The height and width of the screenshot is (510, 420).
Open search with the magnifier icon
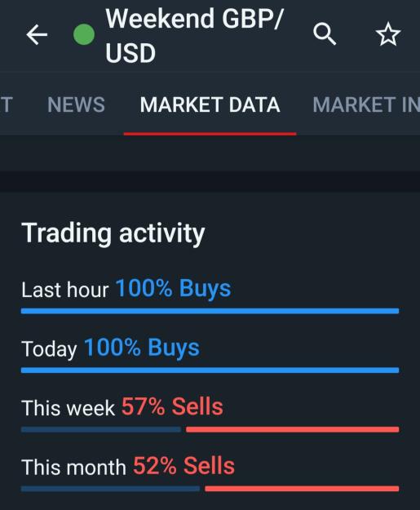325,33
